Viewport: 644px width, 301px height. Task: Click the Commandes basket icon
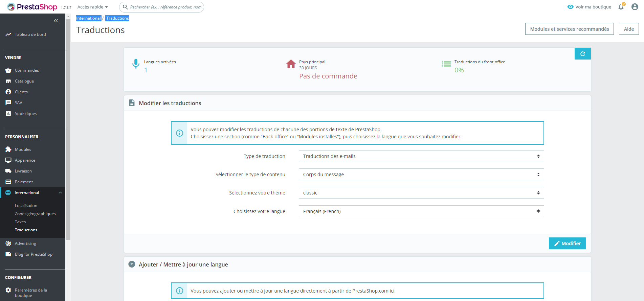click(8, 70)
